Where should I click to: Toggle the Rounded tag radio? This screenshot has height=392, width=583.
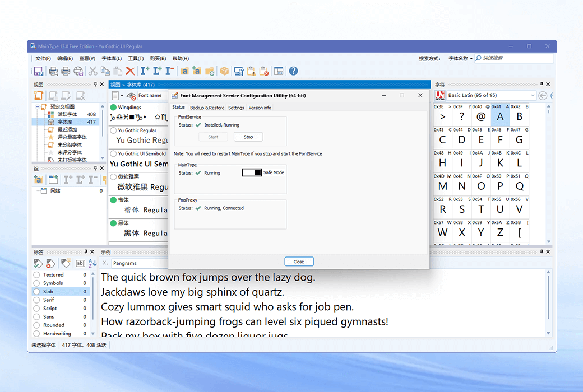click(36, 325)
